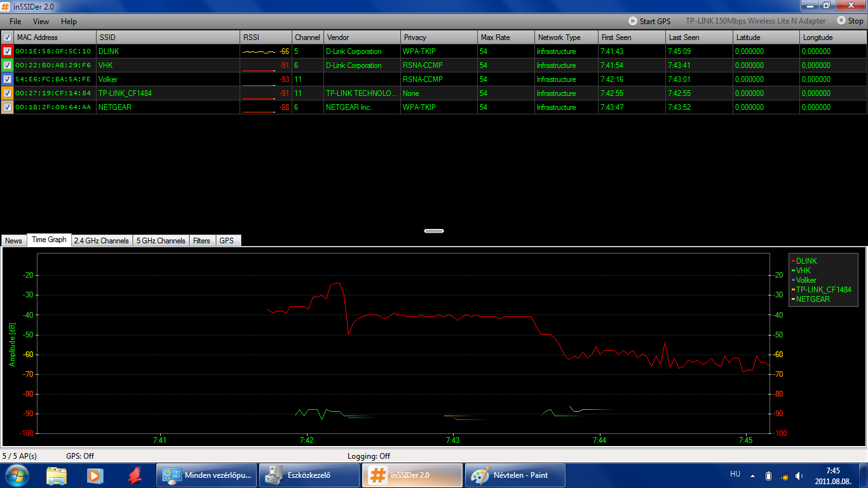Open the Help menu
868x488 pixels.
click(x=69, y=22)
